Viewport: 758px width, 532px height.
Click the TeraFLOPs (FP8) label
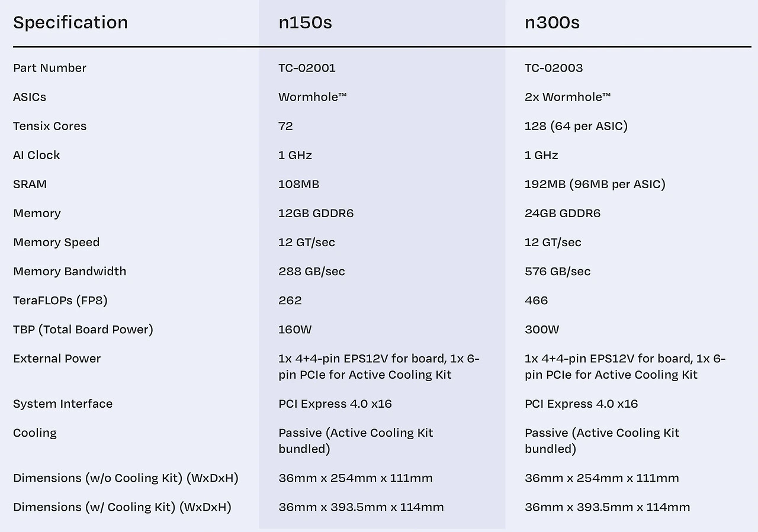pyautogui.click(x=60, y=301)
